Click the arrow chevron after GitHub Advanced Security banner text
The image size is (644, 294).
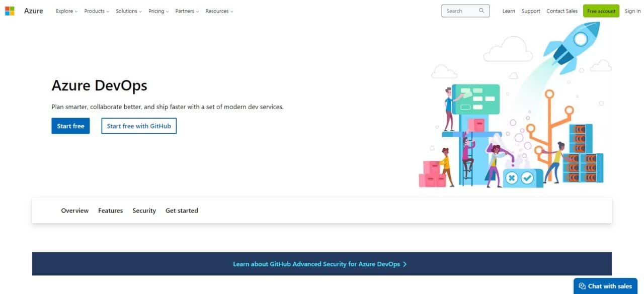(405, 264)
